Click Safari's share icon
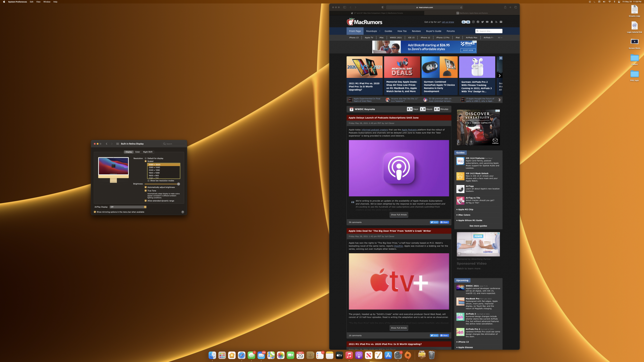 pos(505,7)
